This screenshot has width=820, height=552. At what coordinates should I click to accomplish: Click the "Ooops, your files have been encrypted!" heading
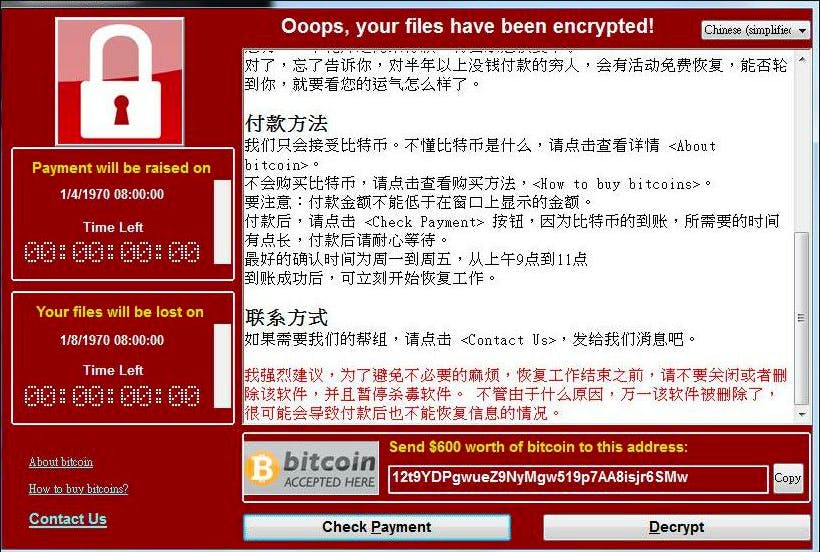point(467,26)
